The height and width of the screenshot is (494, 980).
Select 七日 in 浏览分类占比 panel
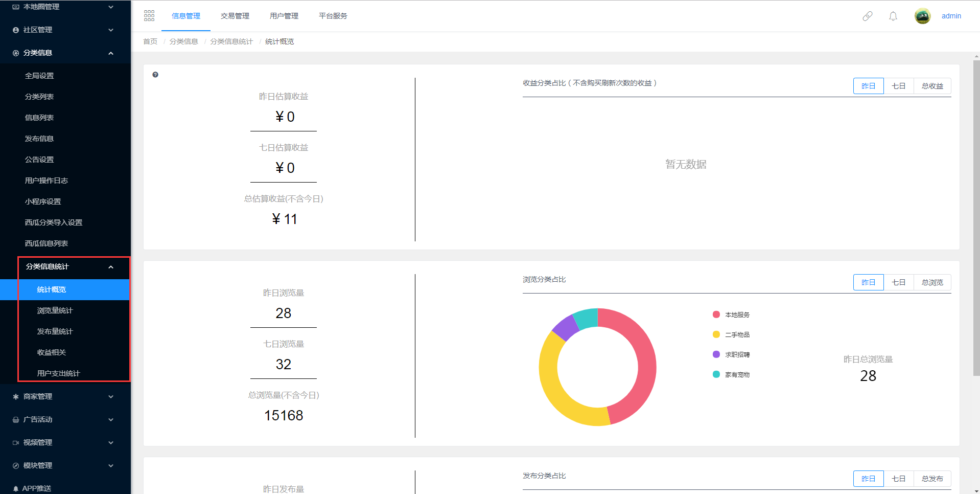click(x=899, y=282)
